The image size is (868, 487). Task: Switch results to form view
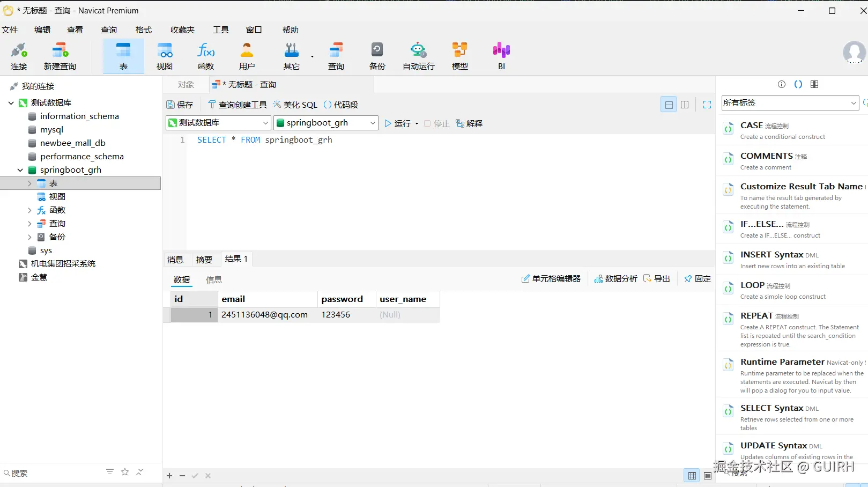click(708, 476)
